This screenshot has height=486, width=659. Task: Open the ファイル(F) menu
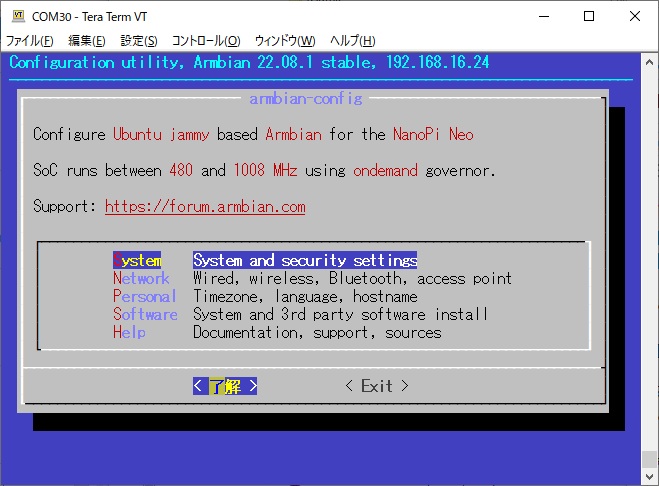(29, 41)
